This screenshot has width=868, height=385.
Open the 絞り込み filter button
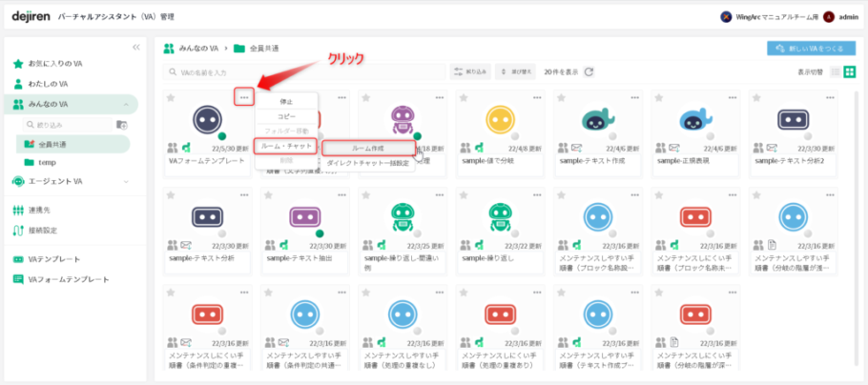470,71
